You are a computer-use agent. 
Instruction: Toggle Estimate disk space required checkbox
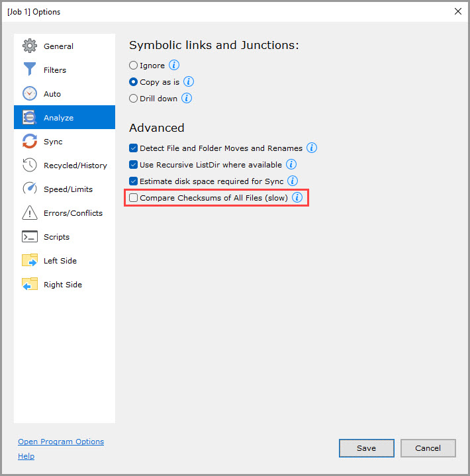[134, 181]
